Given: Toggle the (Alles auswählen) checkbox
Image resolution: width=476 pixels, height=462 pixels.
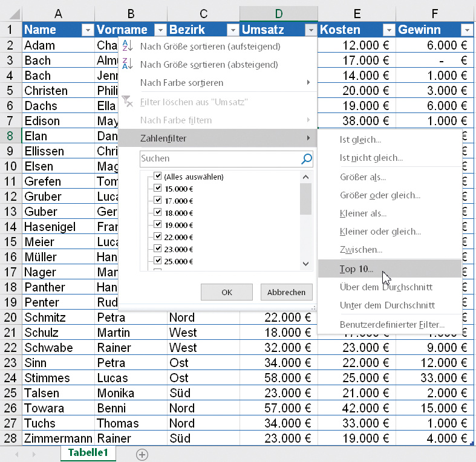Looking at the screenshot, I should [x=158, y=177].
